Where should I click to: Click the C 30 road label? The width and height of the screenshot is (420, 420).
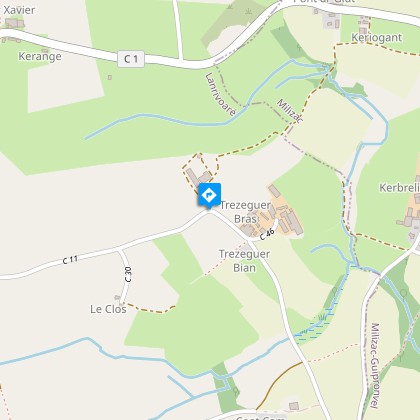(128, 274)
